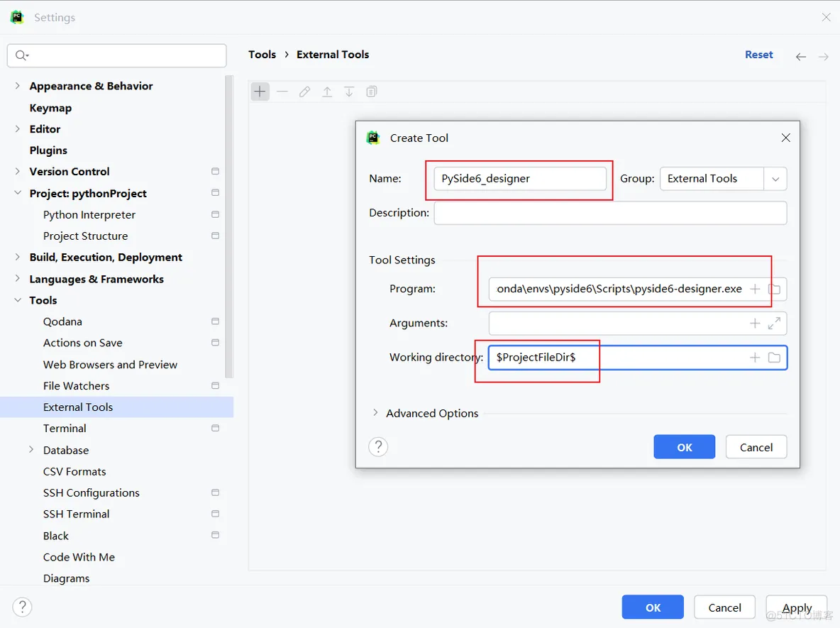Click the Move Down arrow icon in toolbar
Viewport: 840px width, 628px height.
tap(349, 92)
